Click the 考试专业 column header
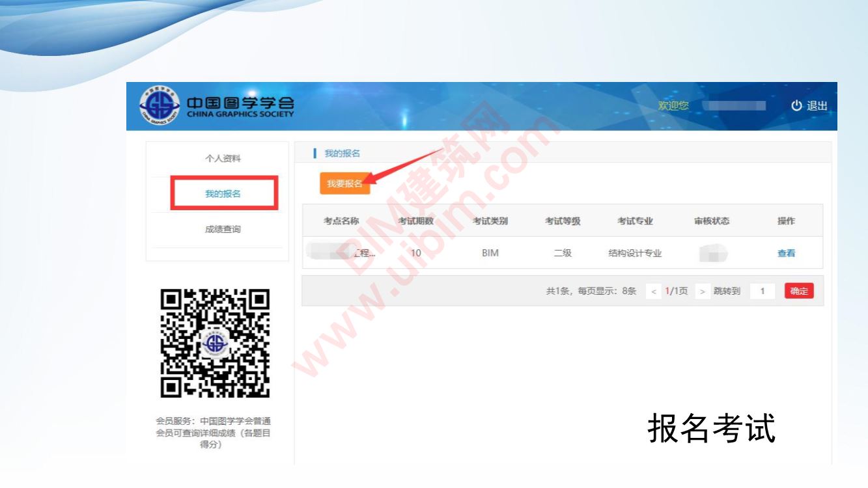 point(635,221)
